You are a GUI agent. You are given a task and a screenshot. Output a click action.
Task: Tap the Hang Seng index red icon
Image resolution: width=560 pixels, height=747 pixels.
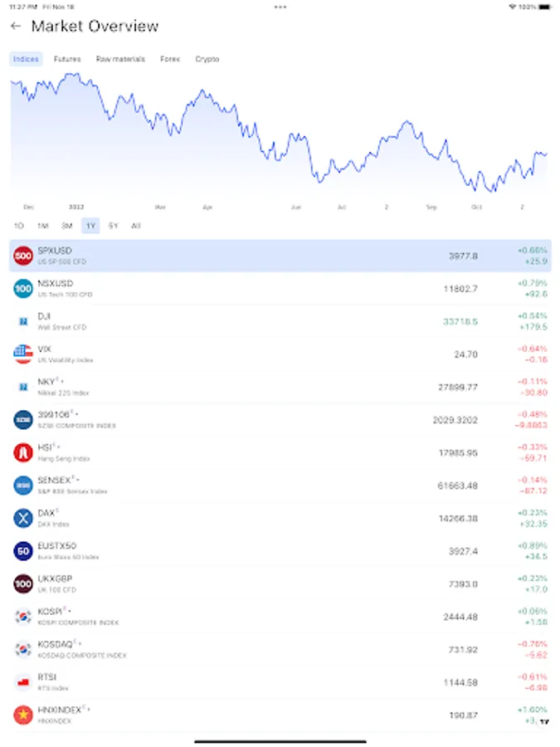tap(23, 452)
